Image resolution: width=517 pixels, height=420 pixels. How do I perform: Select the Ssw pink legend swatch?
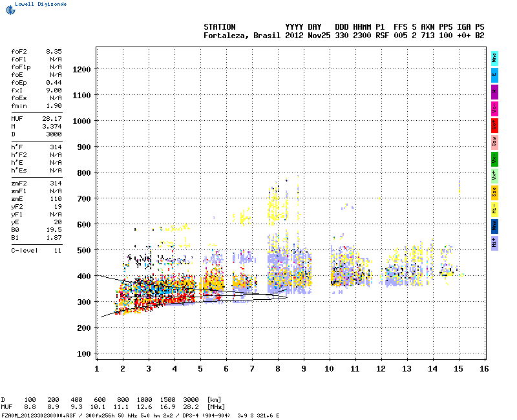click(x=494, y=143)
